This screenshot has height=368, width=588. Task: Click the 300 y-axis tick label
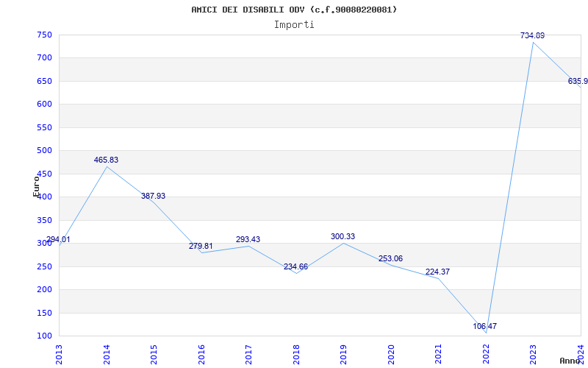[x=44, y=244]
